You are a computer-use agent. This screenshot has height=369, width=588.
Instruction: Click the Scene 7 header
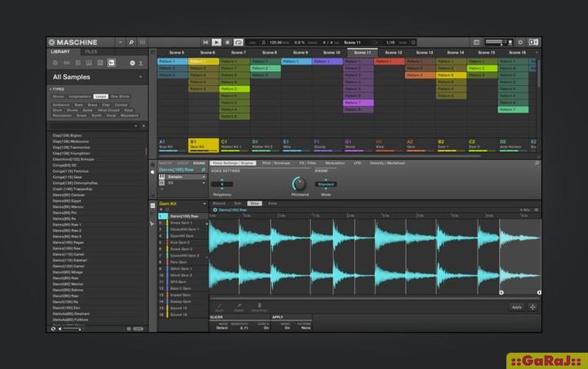coord(238,52)
